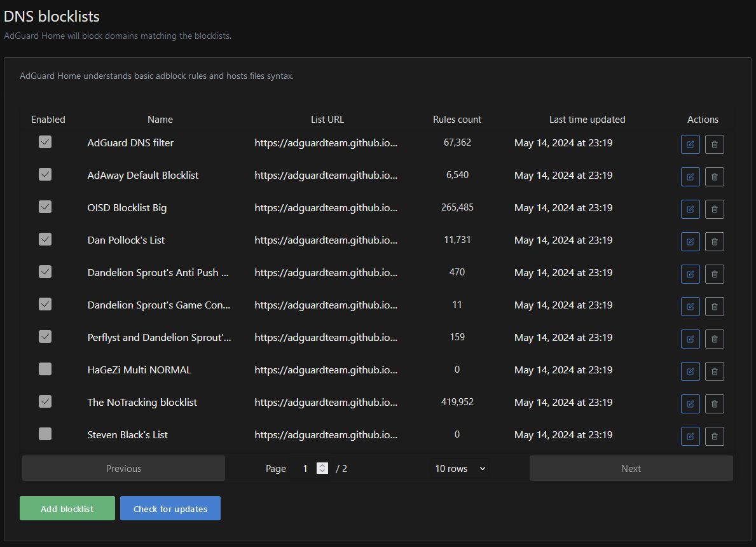This screenshot has width=756, height=547.
Task: Click the Actions column header
Action: point(703,120)
